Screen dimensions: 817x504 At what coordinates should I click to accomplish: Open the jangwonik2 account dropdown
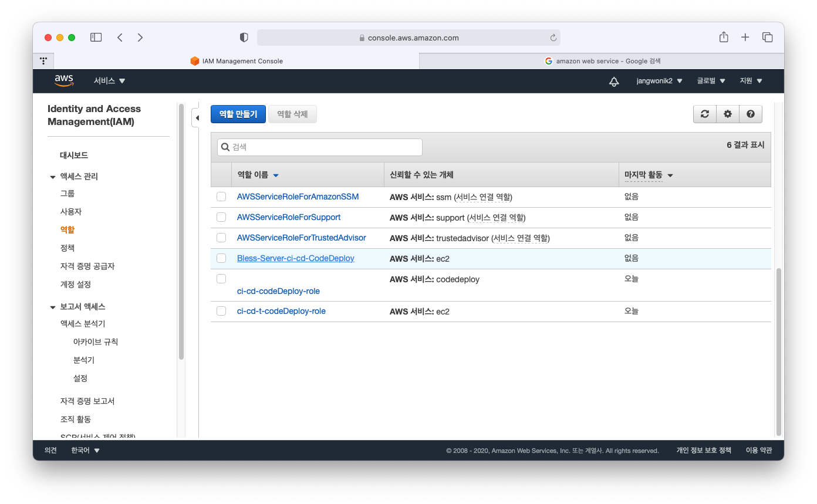coord(660,81)
